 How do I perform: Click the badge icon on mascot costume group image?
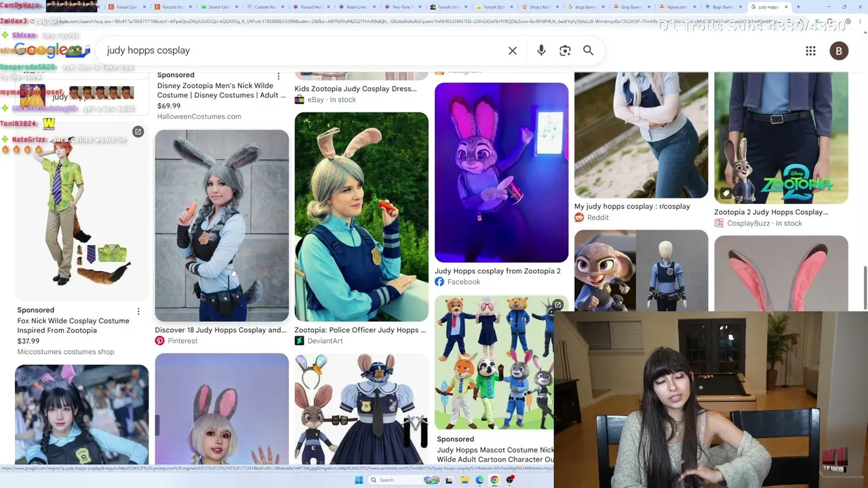click(x=557, y=306)
